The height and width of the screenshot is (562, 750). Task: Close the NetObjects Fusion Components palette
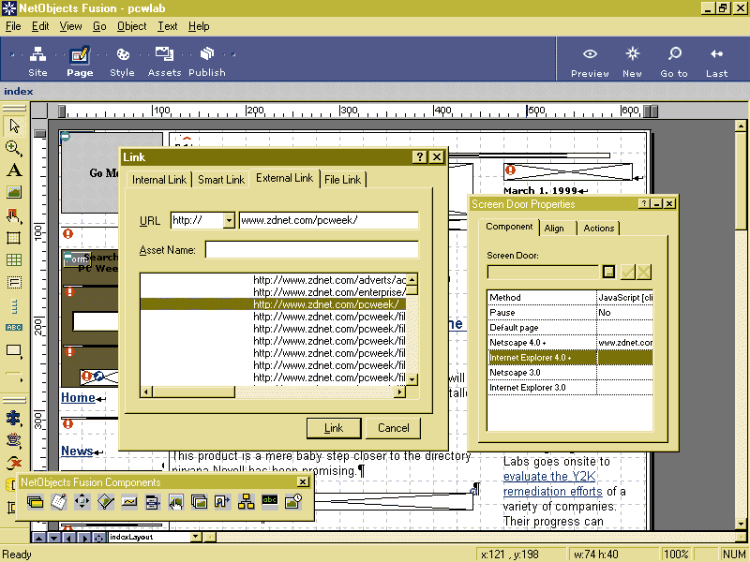pyautogui.click(x=302, y=482)
